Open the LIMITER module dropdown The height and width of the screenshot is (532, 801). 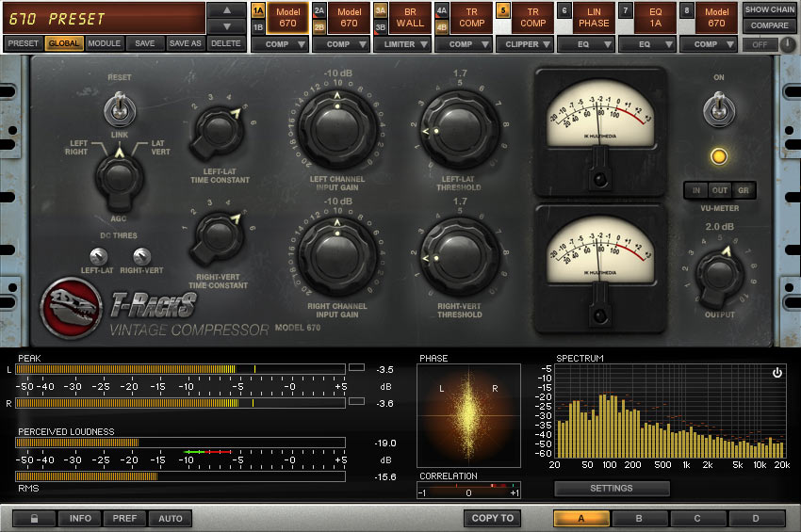click(x=402, y=44)
